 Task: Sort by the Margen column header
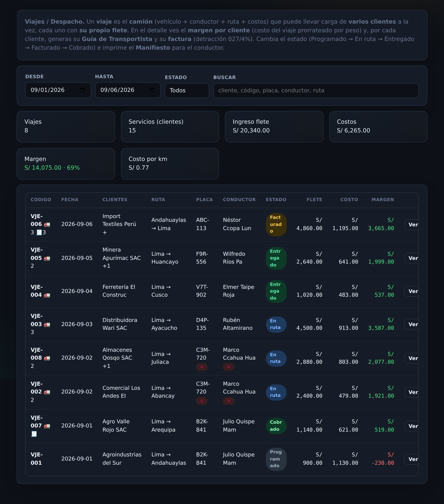coord(382,200)
